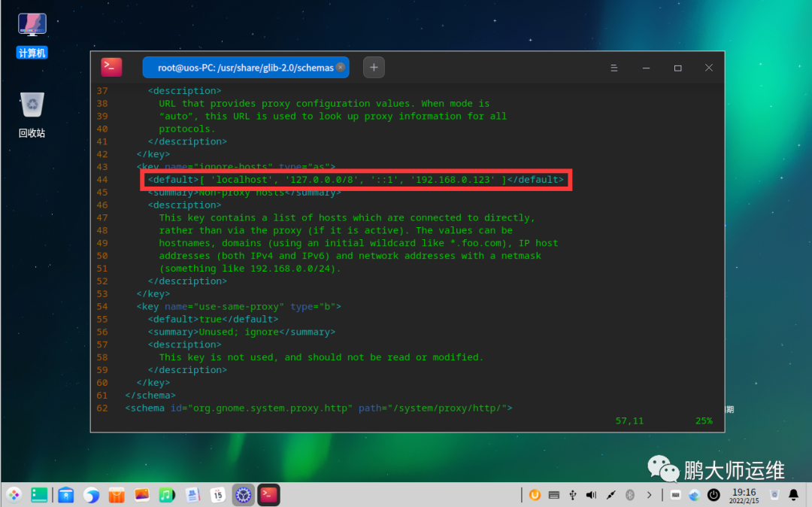This screenshot has height=507, width=812.
Task: Click the 19:16 clock in taskbar
Action: coord(744,495)
